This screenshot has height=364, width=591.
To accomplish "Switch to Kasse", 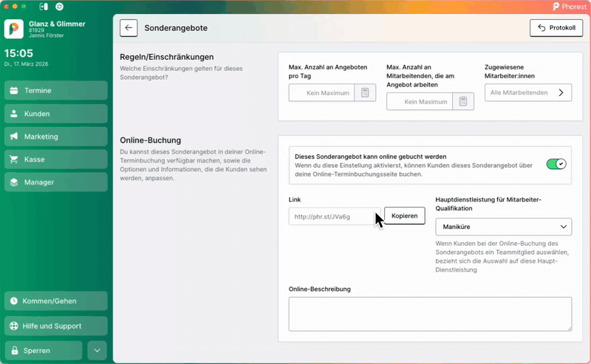I will coord(56,159).
